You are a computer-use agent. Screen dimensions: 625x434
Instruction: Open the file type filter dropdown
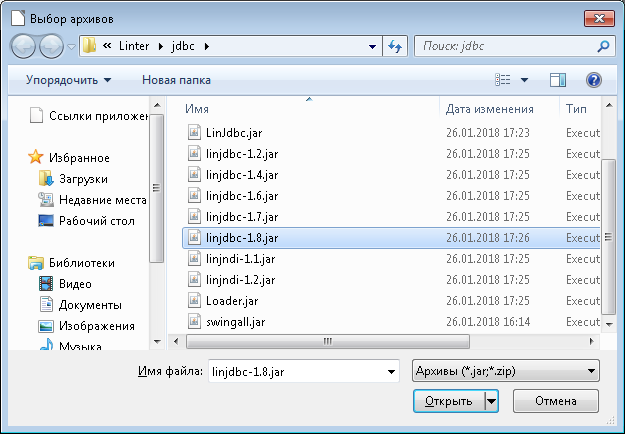(x=505, y=371)
